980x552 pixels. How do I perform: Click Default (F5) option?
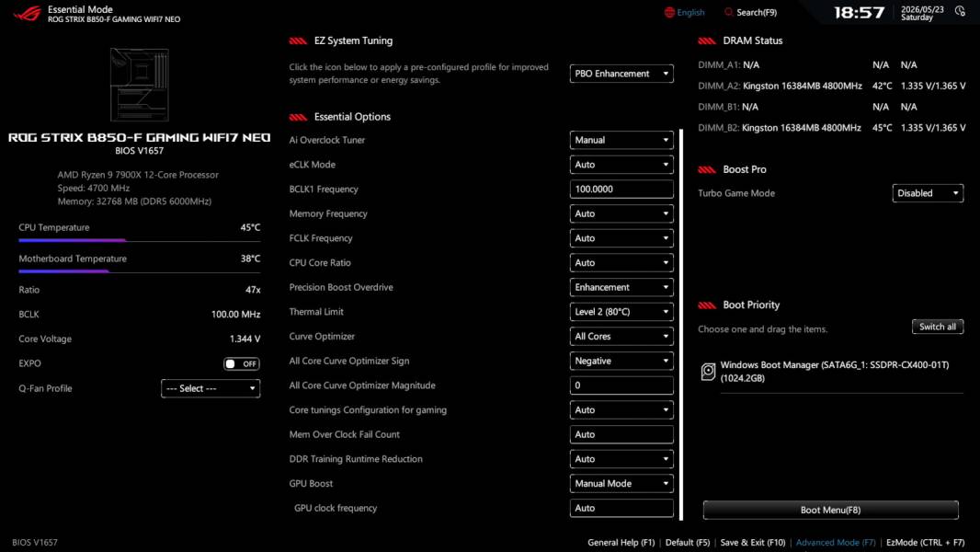tap(688, 543)
